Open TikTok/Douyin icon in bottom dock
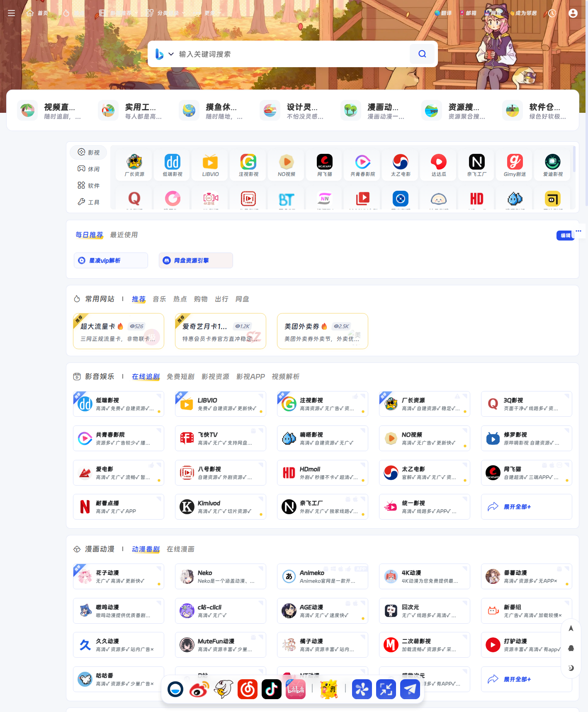The image size is (588, 712). [x=272, y=689]
